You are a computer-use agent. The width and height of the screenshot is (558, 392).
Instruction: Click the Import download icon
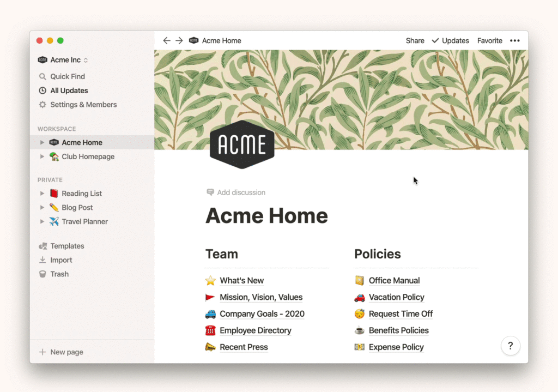pos(43,260)
